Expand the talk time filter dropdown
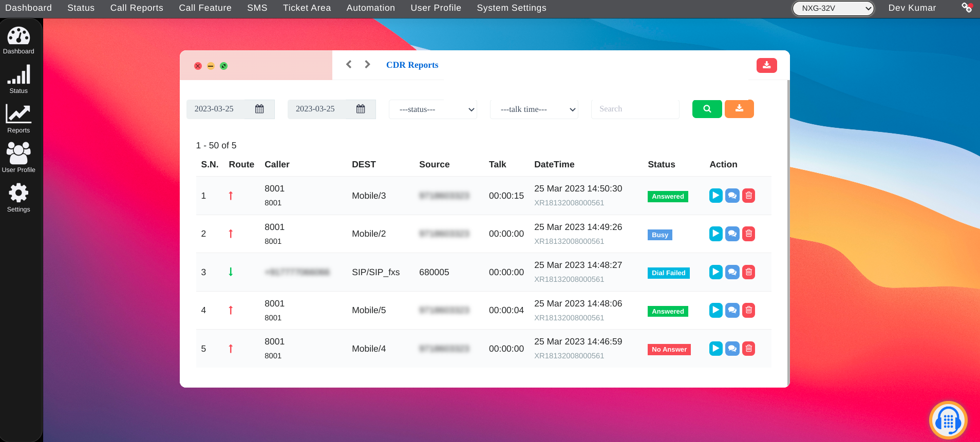The image size is (980, 442). coord(534,109)
